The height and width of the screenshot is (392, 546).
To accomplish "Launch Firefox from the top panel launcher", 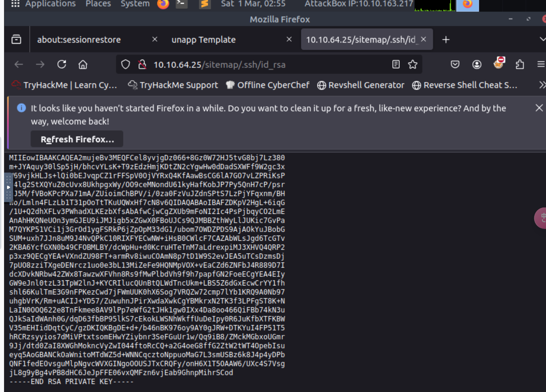I will [163, 4].
